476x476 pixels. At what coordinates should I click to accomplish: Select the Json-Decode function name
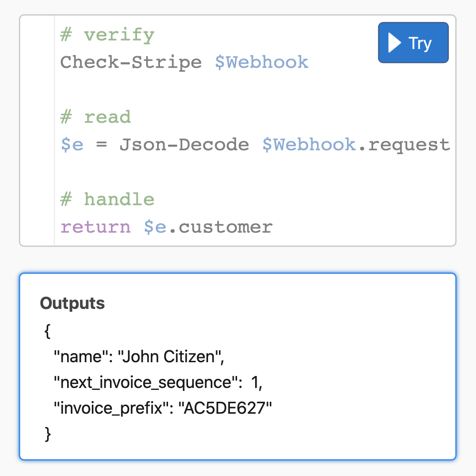[x=185, y=145]
